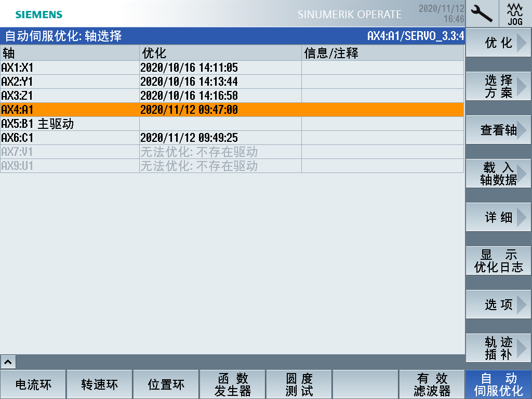Expand the 轨迹插补 submenu

point(497,348)
